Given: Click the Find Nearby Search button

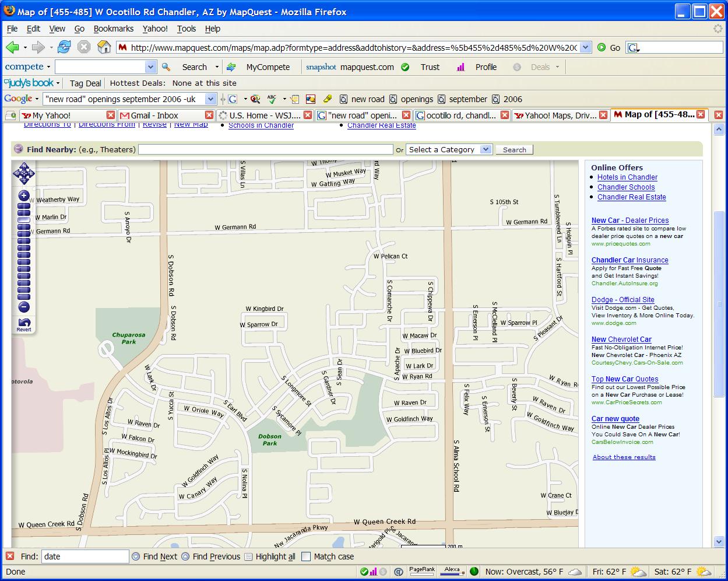Looking at the screenshot, I should (514, 150).
